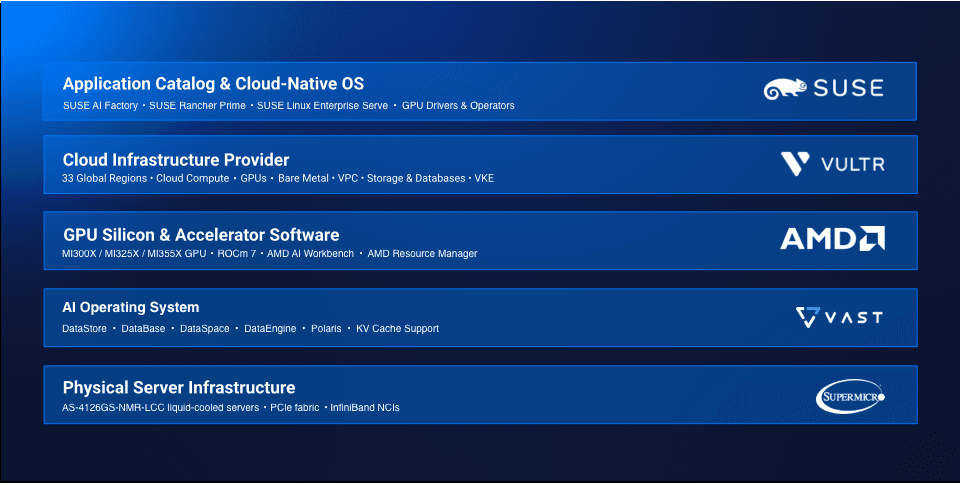Click the DataSpace text

204,329
